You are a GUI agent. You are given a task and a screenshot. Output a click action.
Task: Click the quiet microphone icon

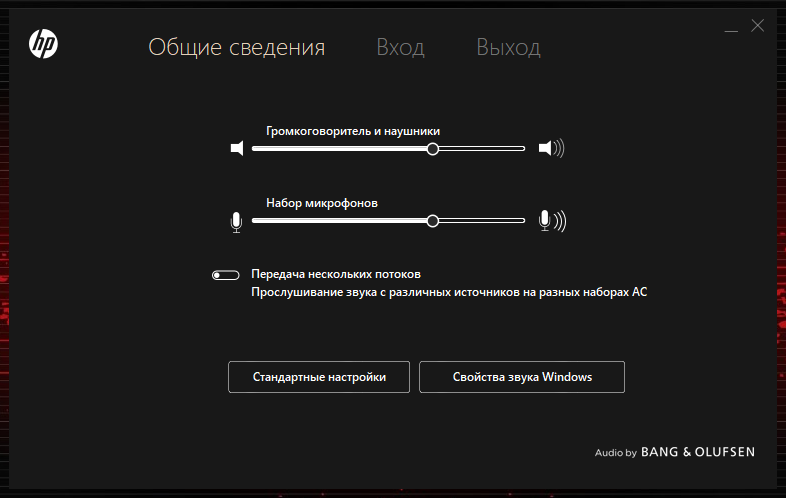[x=236, y=222]
